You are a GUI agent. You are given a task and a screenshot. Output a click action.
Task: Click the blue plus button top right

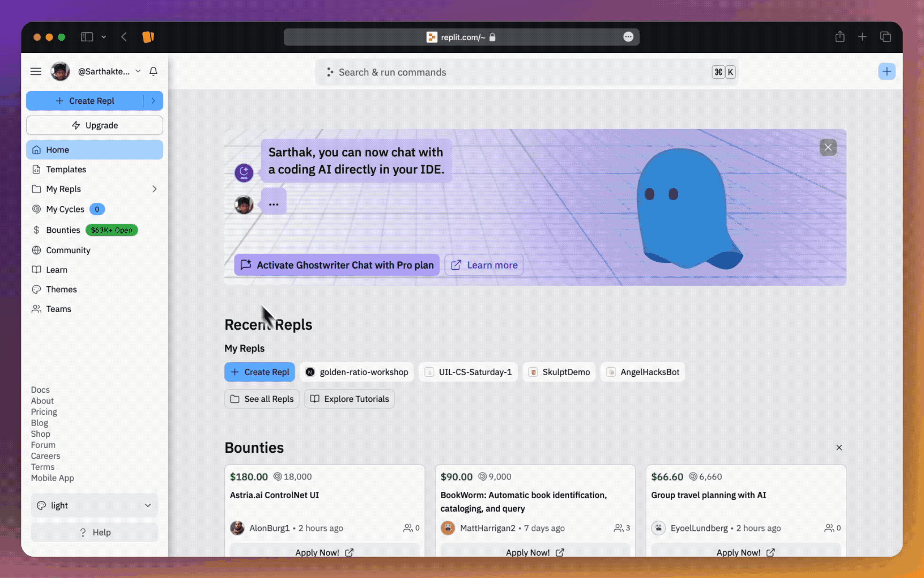887,71
